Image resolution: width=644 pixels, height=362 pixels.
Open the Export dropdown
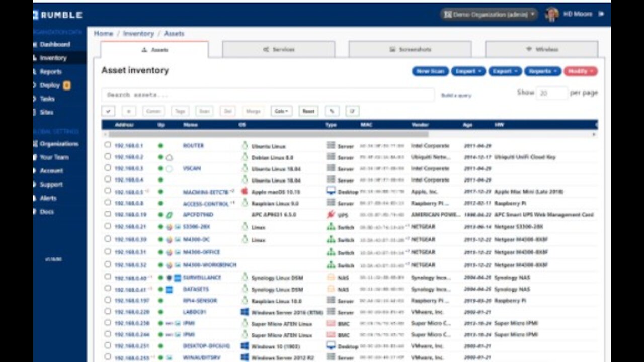[505, 71]
